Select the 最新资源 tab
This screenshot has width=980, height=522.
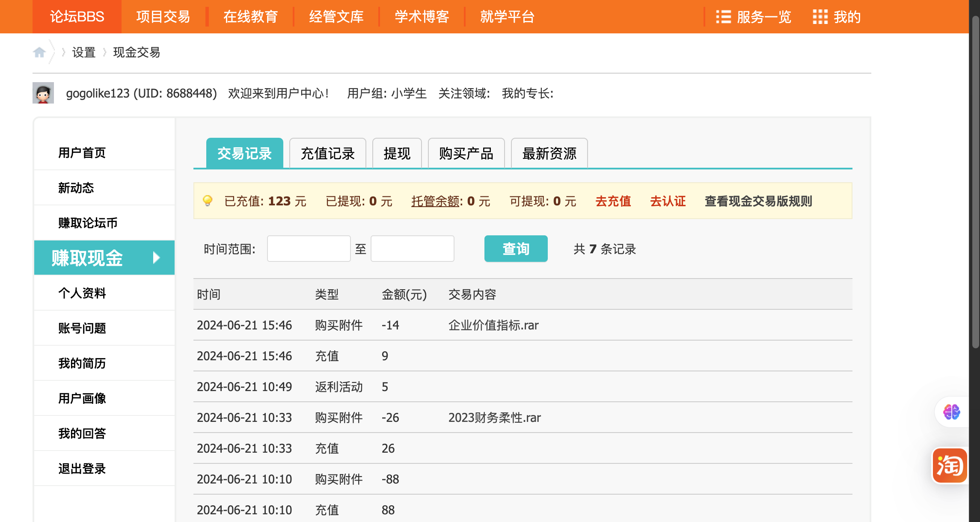coord(549,154)
